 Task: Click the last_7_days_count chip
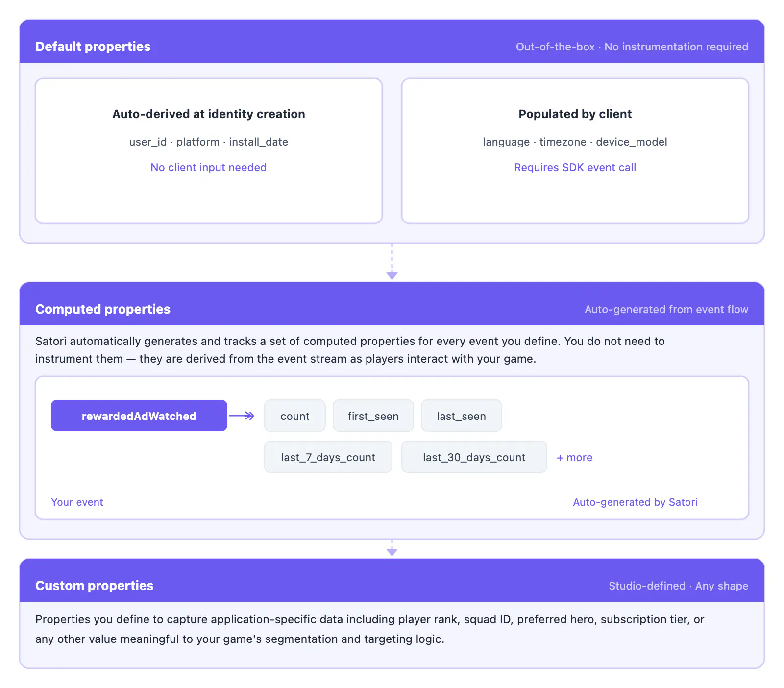[x=328, y=457]
